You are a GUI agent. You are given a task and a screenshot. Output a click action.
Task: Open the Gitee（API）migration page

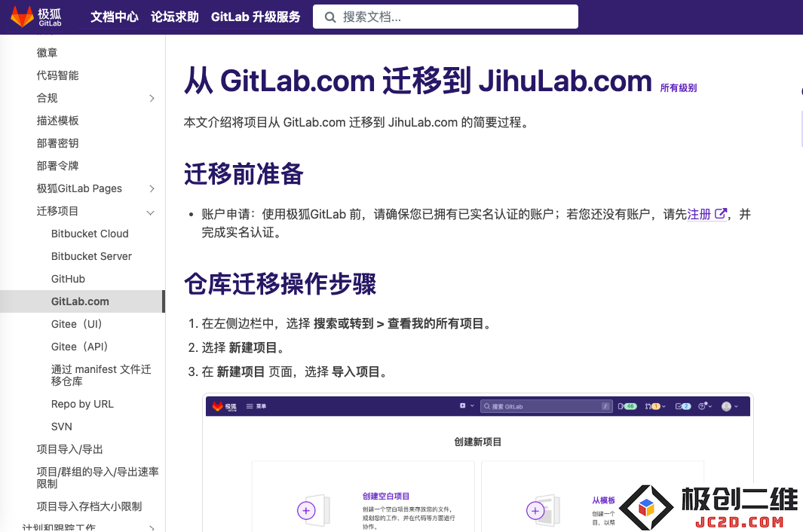(x=79, y=347)
